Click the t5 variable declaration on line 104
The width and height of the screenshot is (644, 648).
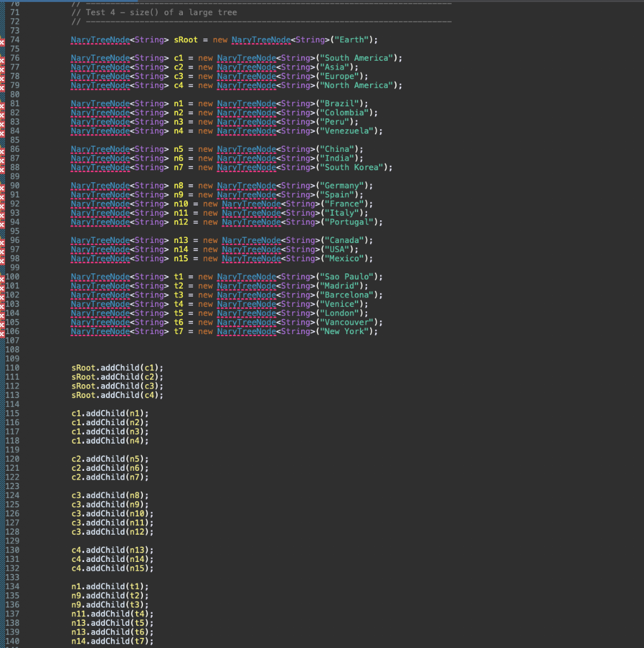[x=178, y=313]
